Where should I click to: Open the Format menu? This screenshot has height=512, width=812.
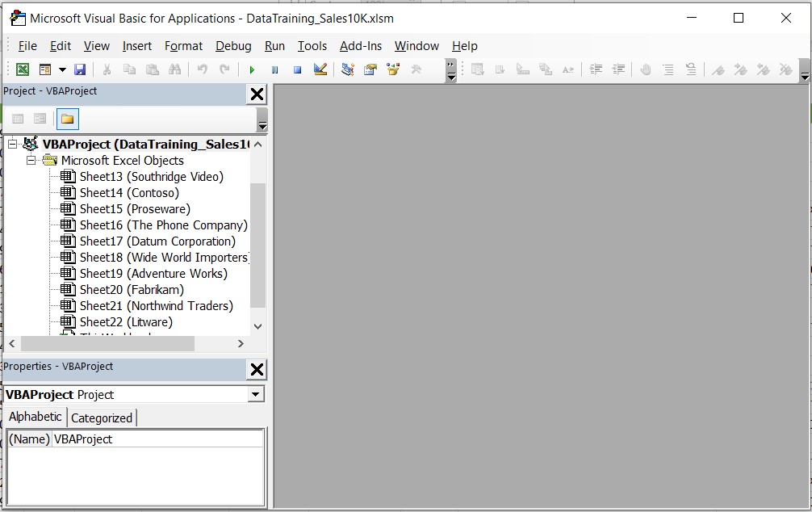click(183, 46)
